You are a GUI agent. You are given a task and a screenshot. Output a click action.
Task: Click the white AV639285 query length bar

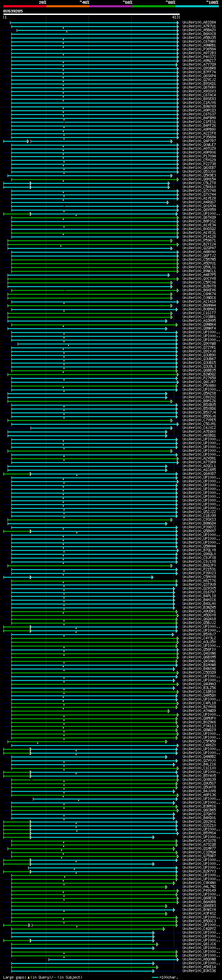tap(92, 14)
